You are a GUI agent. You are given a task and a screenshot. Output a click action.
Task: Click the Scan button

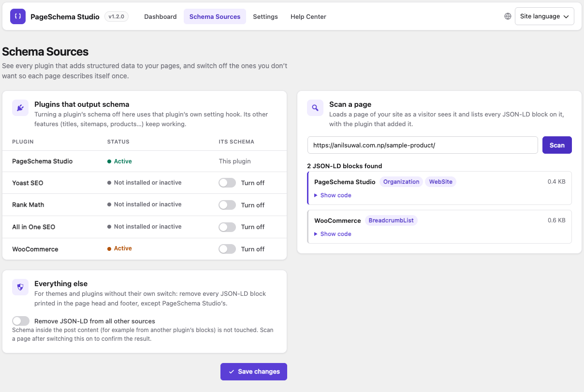coord(557,145)
